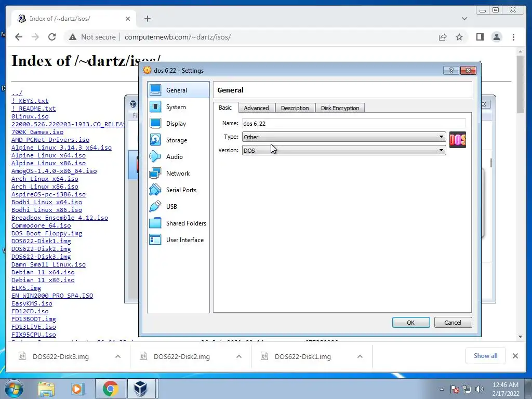Show hidden system tray icons
532x399 pixels.
(442, 389)
